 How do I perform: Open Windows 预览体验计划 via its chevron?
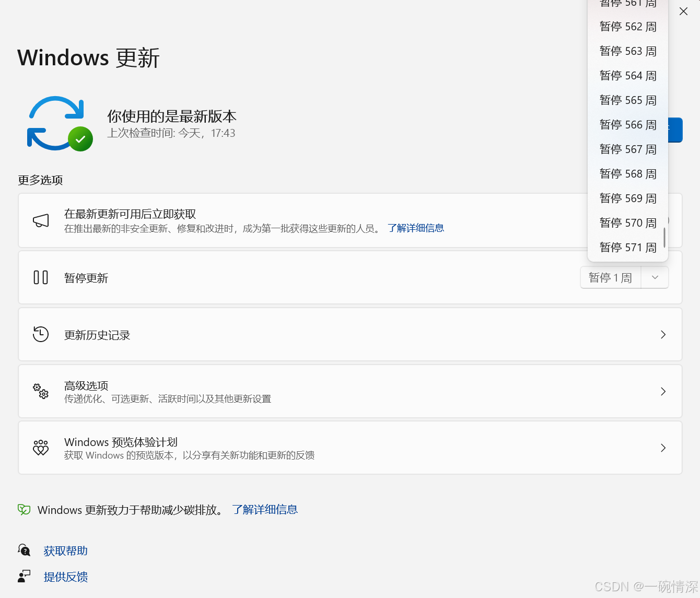click(663, 448)
